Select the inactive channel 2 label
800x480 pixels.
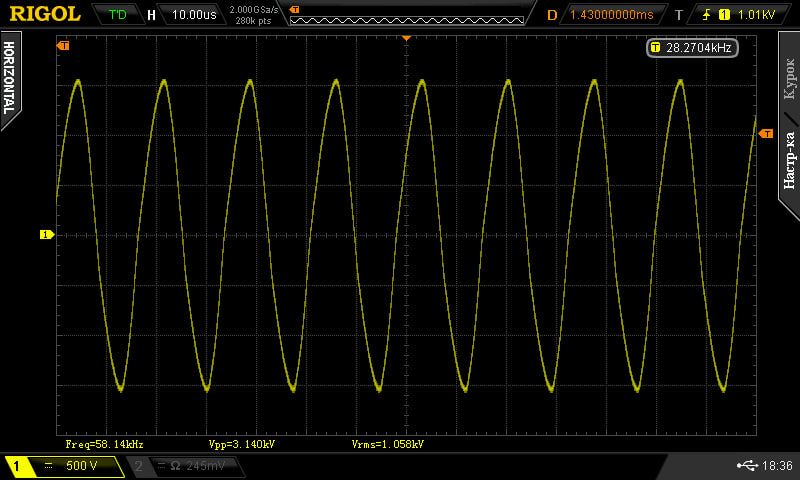point(138,466)
